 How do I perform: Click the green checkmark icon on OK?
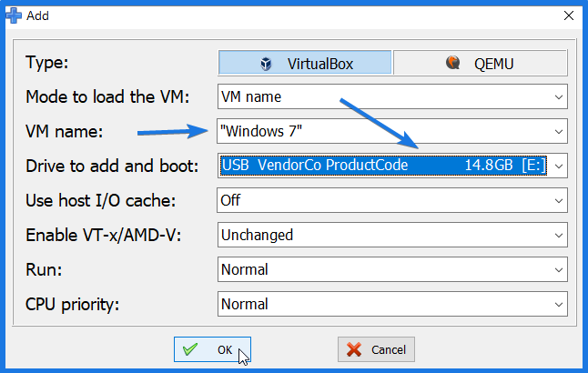point(190,349)
